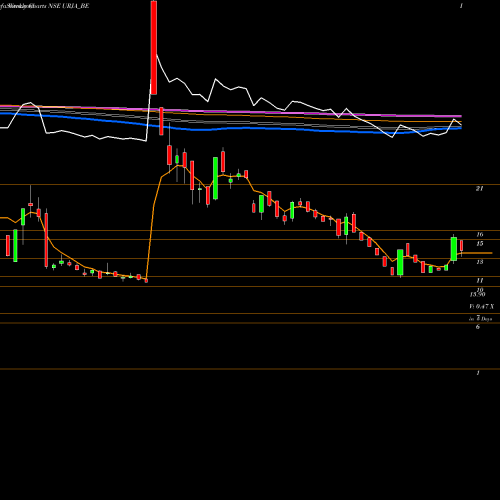Click the large green candle at far right
This screenshot has height=500, width=500.
(454, 249)
